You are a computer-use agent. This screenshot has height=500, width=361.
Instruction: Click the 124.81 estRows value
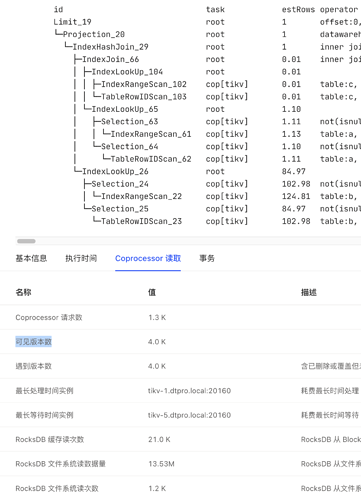tap(296, 196)
